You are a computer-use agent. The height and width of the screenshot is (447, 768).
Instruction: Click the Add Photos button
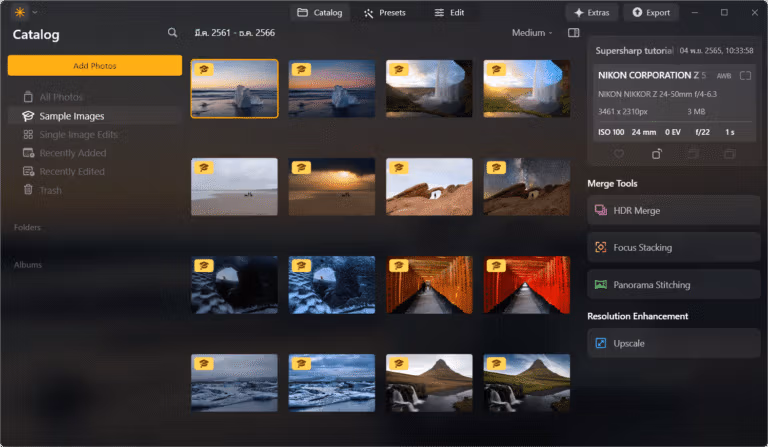95,66
